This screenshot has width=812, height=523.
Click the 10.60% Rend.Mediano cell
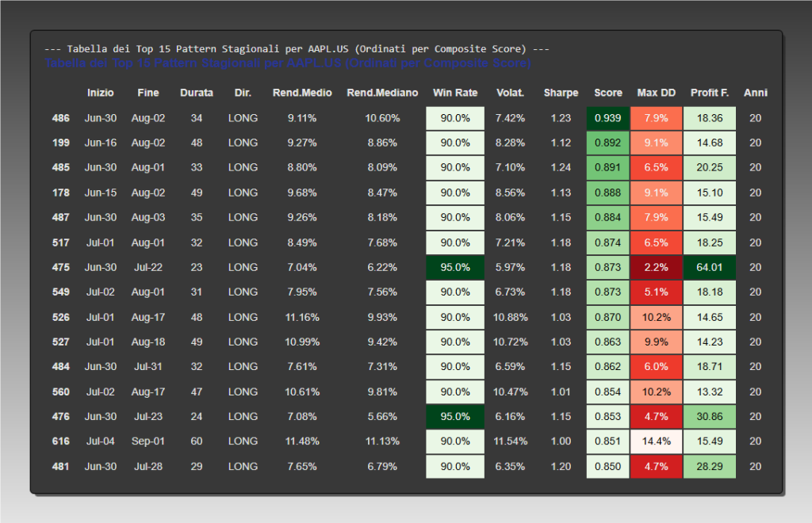click(x=382, y=118)
